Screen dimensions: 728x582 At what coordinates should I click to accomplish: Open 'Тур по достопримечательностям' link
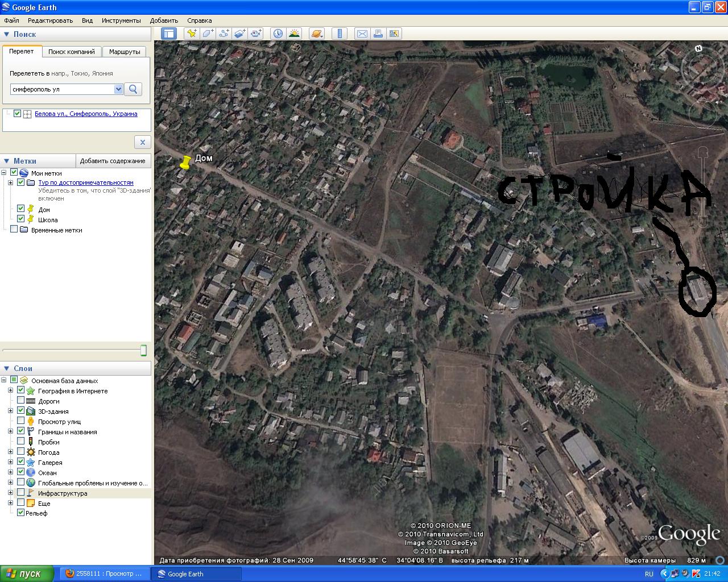(86, 182)
